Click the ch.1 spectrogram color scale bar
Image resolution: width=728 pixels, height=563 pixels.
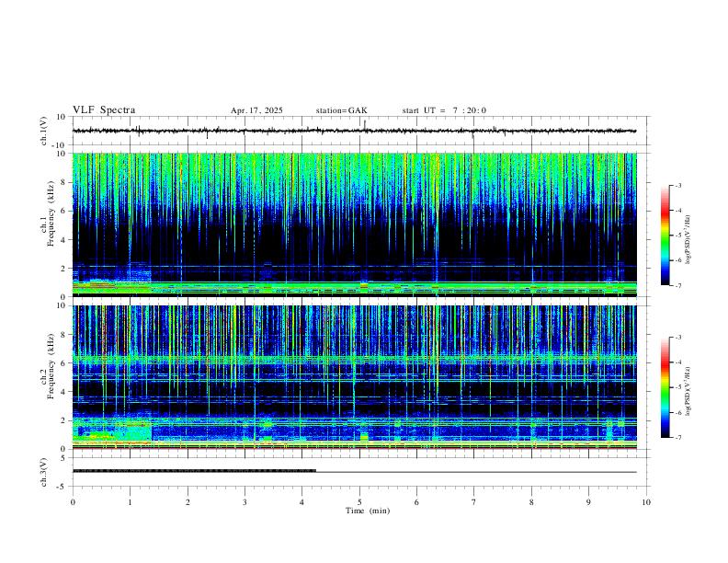665,236
